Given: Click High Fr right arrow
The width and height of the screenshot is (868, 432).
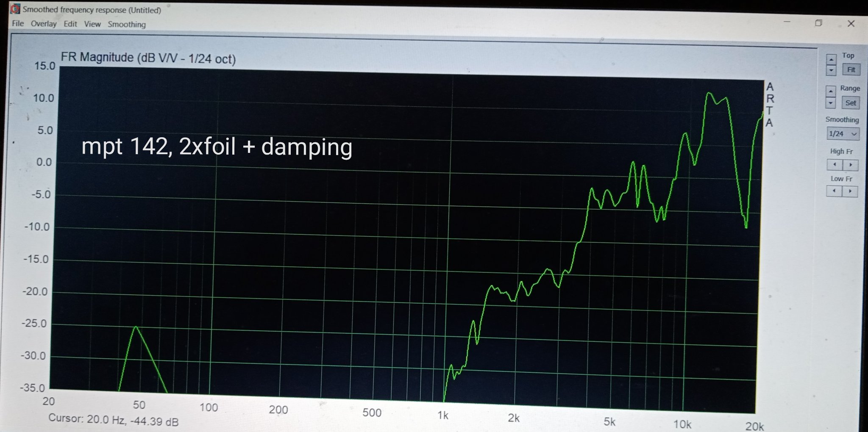Looking at the screenshot, I should click(850, 165).
